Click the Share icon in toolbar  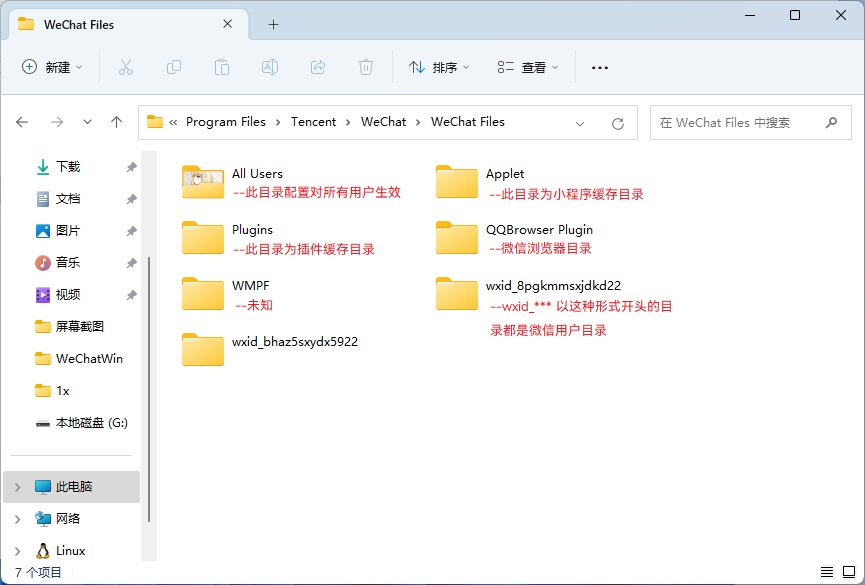(x=318, y=67)
